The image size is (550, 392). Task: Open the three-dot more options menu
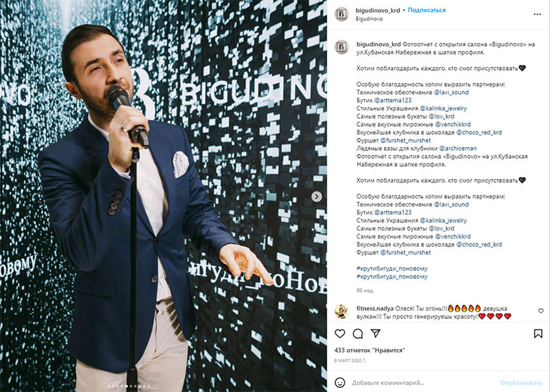[537, 14]
